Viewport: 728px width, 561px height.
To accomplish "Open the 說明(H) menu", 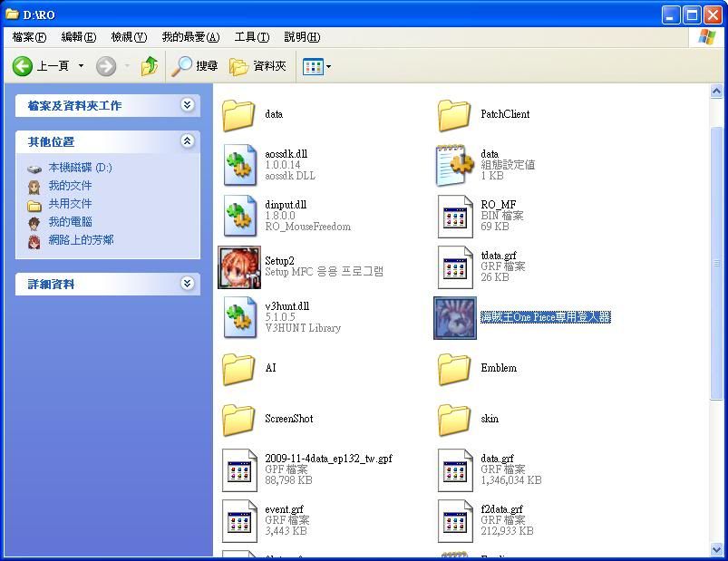I will pyautogui.click(x=302, y=37).
